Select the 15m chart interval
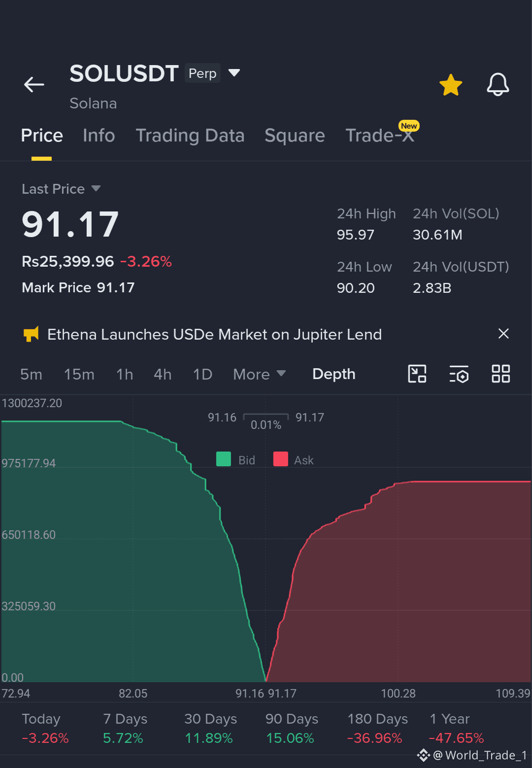532x768 pixels. click(79, 374)
